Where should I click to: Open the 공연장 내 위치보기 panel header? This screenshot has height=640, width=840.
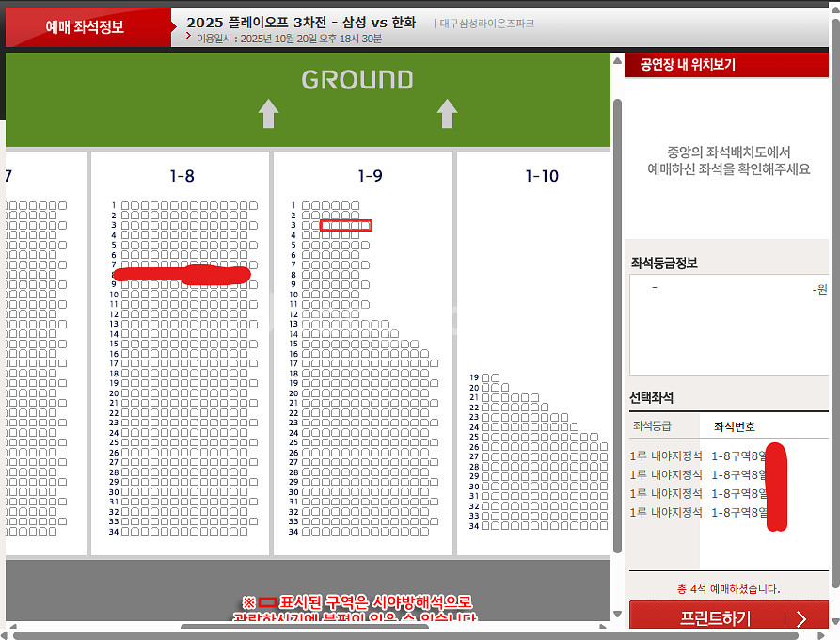tap(688, 65)
